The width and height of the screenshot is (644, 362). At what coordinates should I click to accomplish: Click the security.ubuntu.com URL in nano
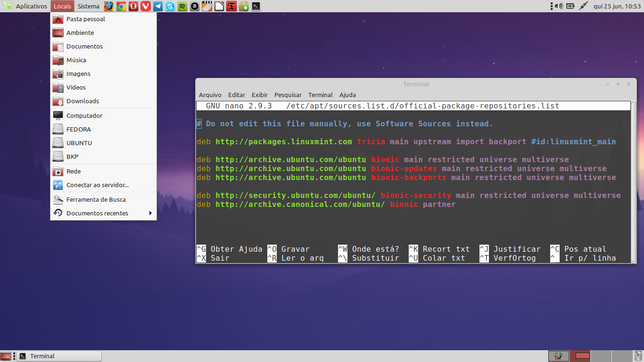pyautogui.click(x=296, y=196)
